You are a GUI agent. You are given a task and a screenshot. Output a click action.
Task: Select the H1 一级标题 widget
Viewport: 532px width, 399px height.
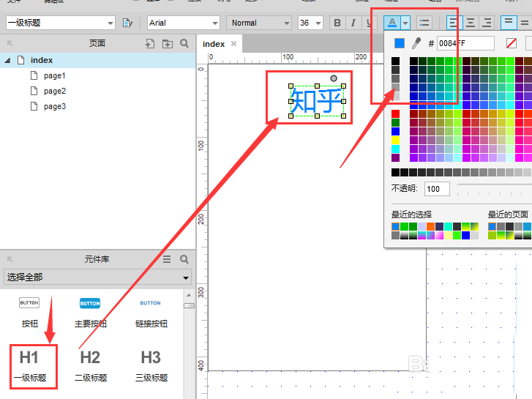pyautogui.click(x=29, y=365)
